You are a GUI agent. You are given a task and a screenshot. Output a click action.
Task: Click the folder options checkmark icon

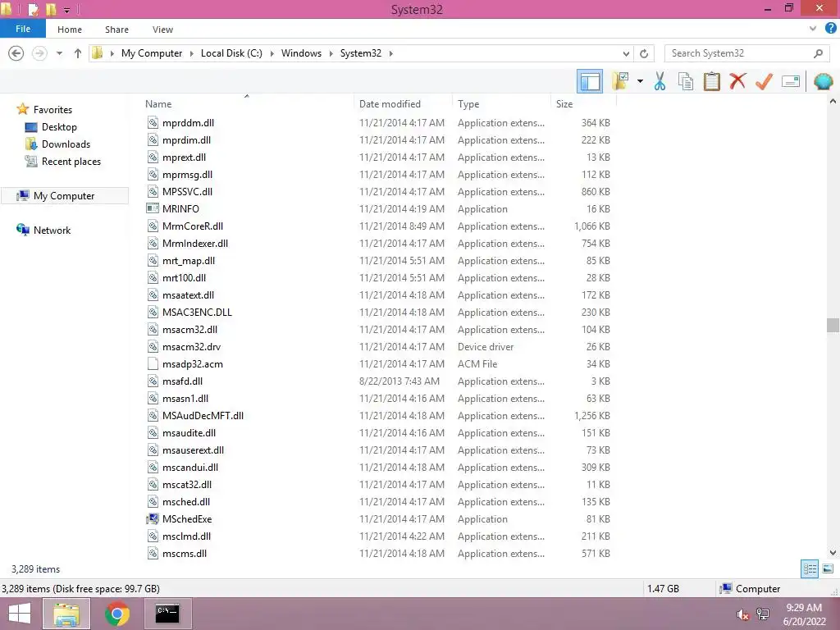(620, 81)
